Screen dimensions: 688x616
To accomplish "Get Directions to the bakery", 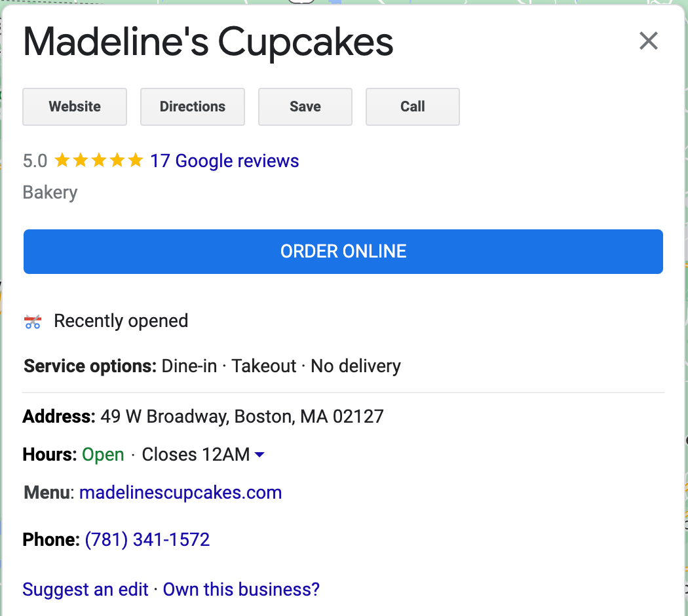I will point(192,107).
